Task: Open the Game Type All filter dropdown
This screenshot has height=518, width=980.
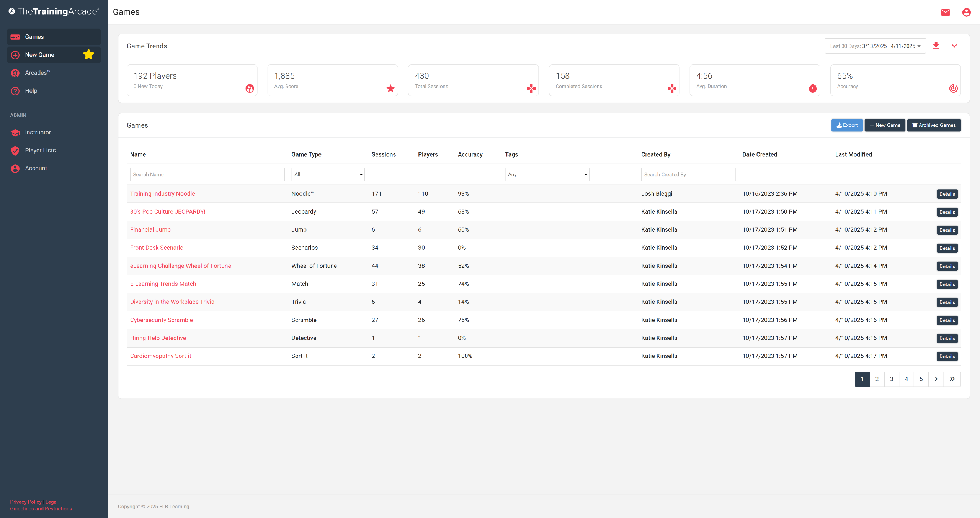Action: [328, 174]
